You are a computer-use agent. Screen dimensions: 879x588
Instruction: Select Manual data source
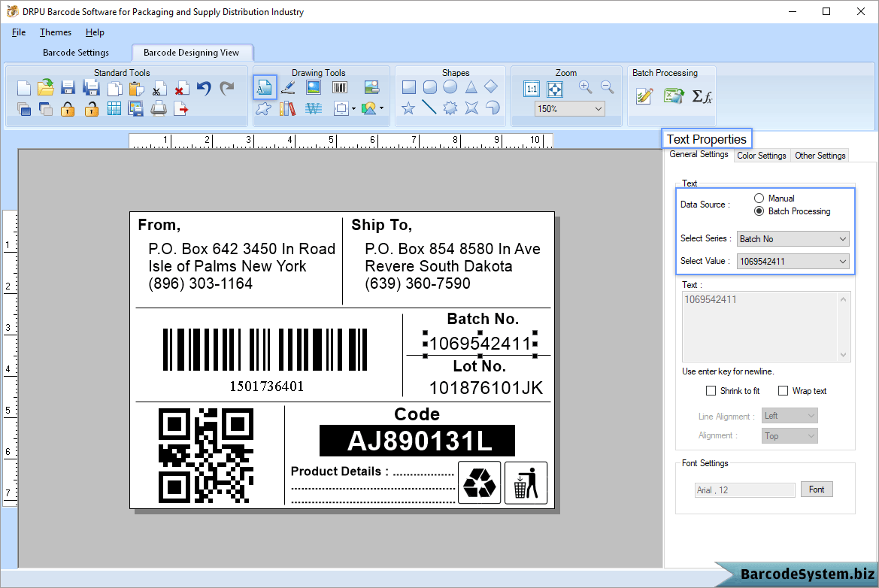(759, 199)
